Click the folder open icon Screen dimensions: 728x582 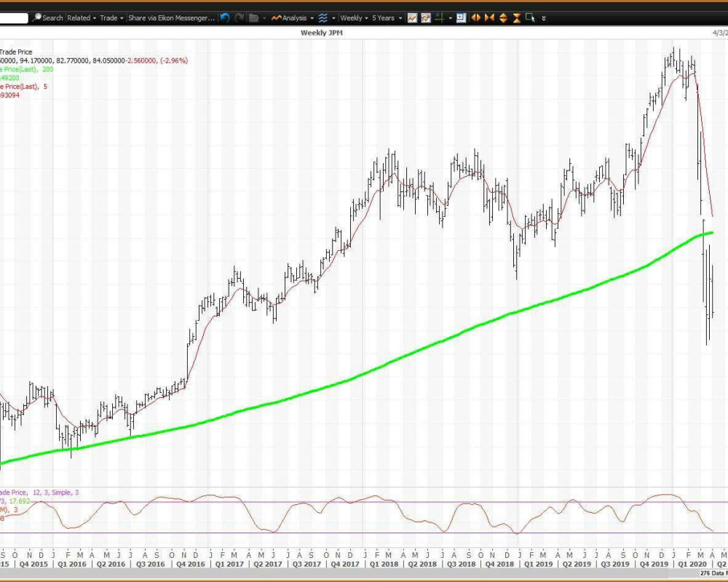(x=253, y=17)
